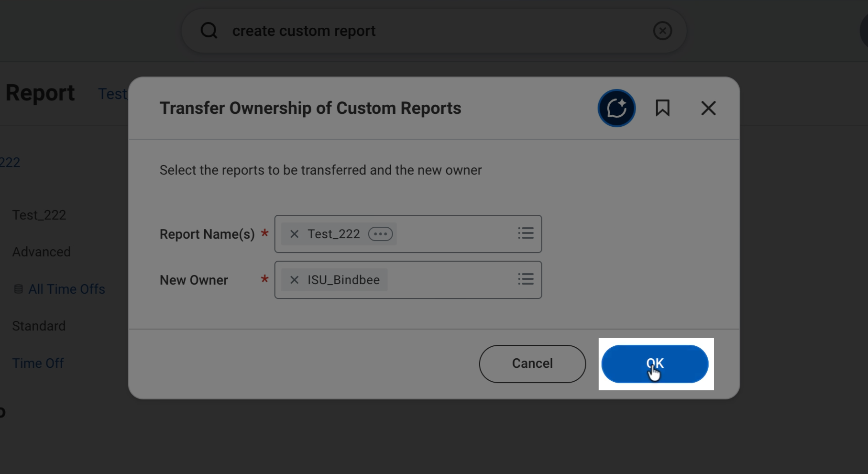Click the database icon beside All Time Offs
Screen dimensions: 868x474
point(18,289)
